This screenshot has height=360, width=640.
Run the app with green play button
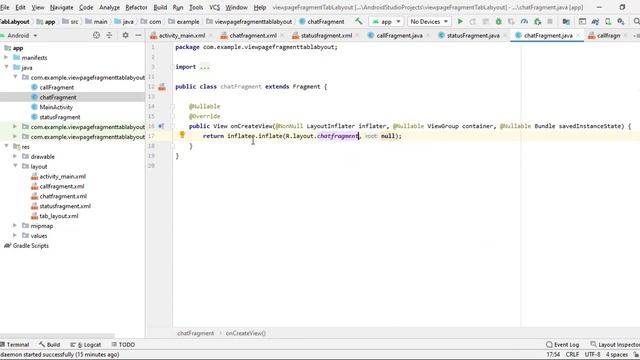tap(460, 21)
